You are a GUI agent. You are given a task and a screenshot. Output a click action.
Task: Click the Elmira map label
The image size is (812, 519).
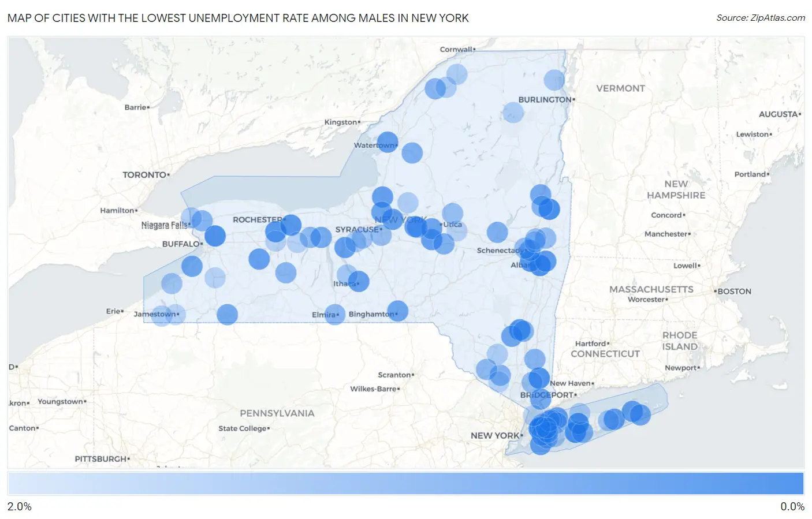[x=324, y=315]
